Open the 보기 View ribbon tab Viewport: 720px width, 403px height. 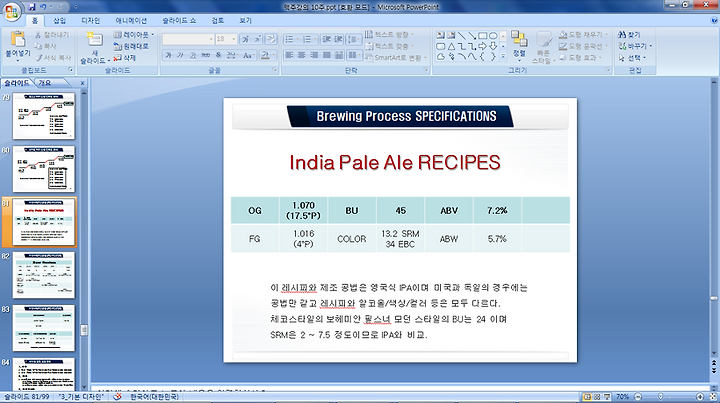click(245, 21)
